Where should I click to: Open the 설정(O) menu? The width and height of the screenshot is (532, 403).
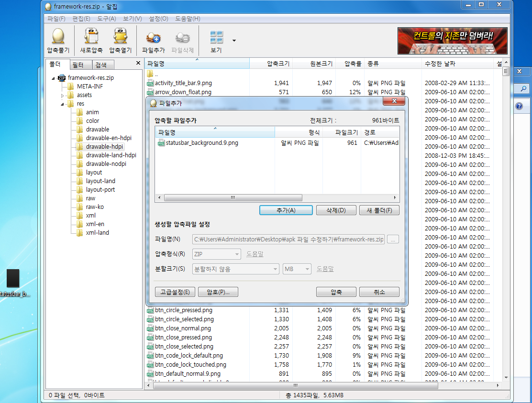[158, 19]
